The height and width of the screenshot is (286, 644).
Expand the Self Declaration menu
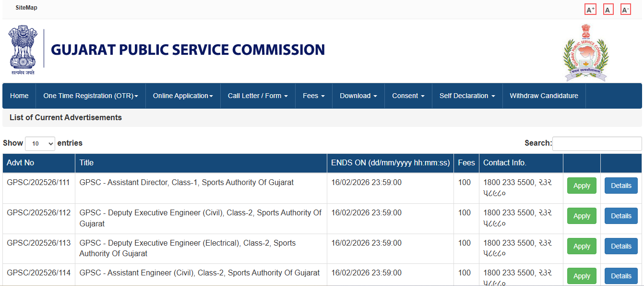click(x=467, y=96)
